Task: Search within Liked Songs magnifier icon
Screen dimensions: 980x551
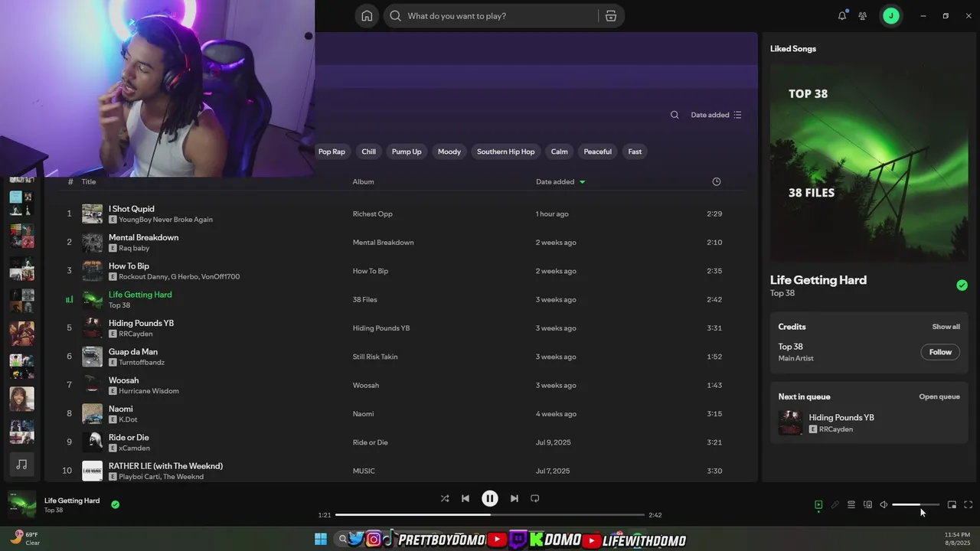Action: [675, 115]
